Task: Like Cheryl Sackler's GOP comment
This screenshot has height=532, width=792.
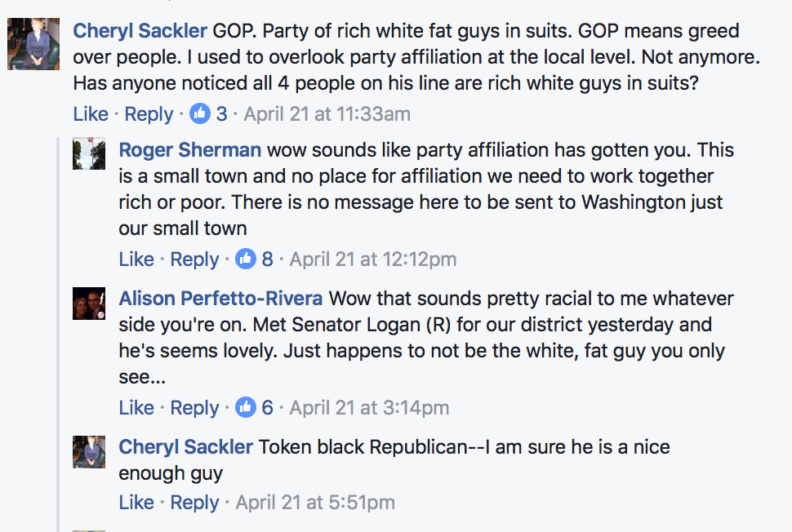Action: 91,114
